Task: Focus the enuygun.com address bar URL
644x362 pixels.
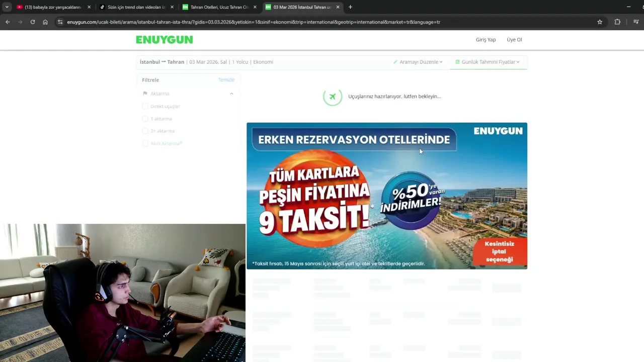Action: pyautogui.click(x=254, y=22)
